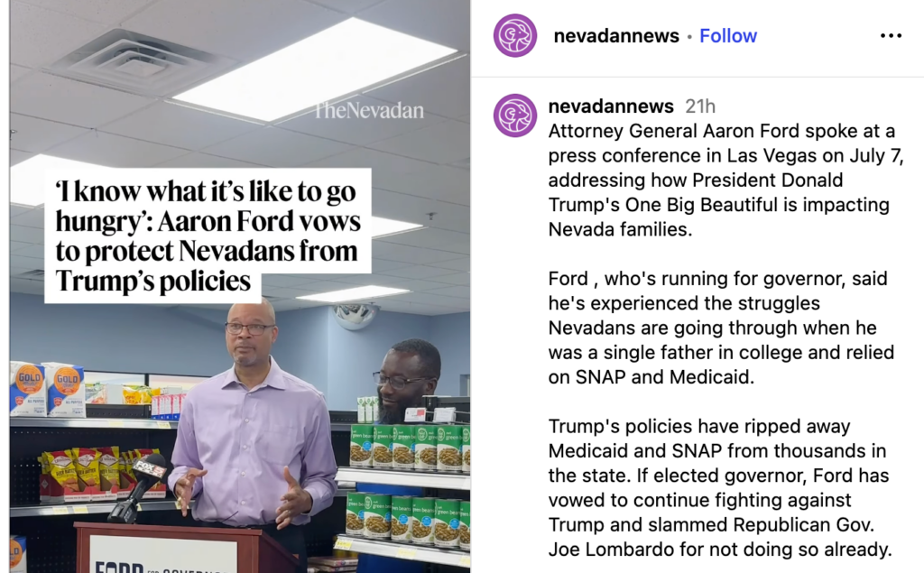The width and height of the screenshot is (924, 573).
Task: Click the nevadannews avatar beside the caption
Action: (x=515, y=116)
